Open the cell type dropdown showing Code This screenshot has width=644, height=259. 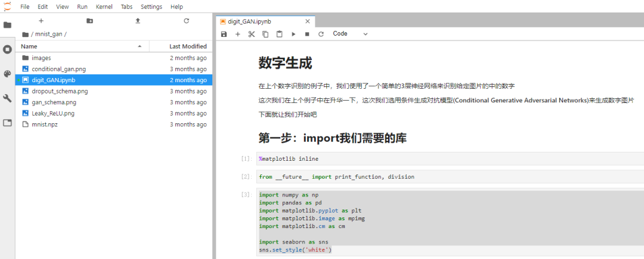[350, 34]
